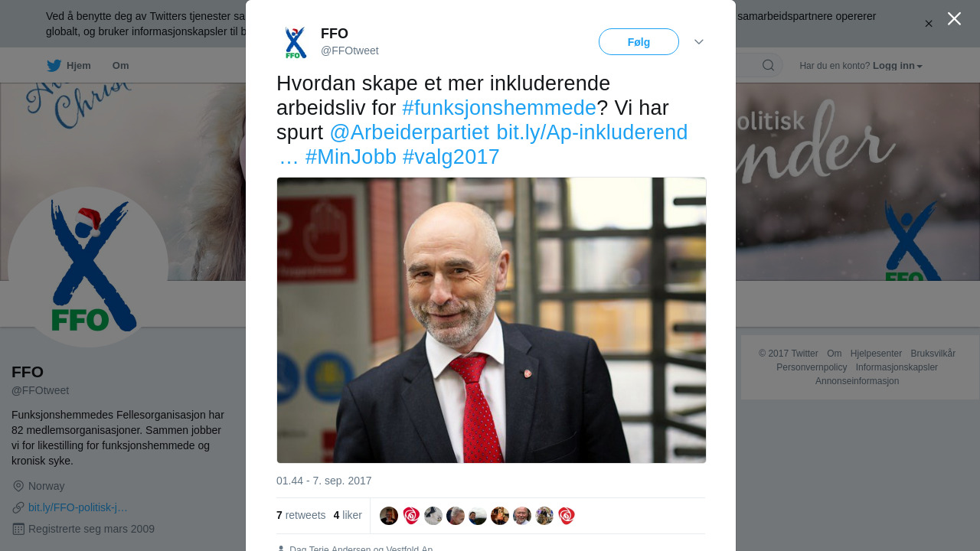The image size is (980, 551).
Task: Click the first retweeter avatar
Action: pyautogui.click(x=389, y=516)
